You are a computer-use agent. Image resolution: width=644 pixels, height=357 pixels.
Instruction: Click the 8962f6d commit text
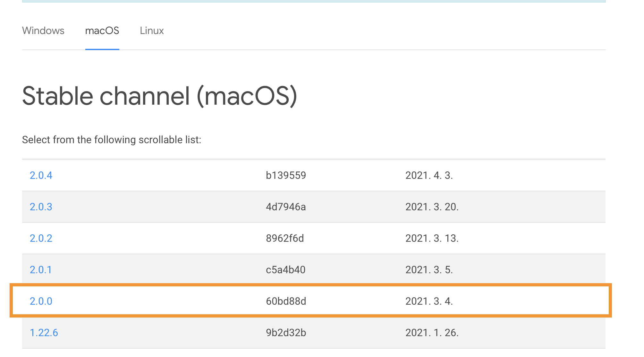point(285,238)
